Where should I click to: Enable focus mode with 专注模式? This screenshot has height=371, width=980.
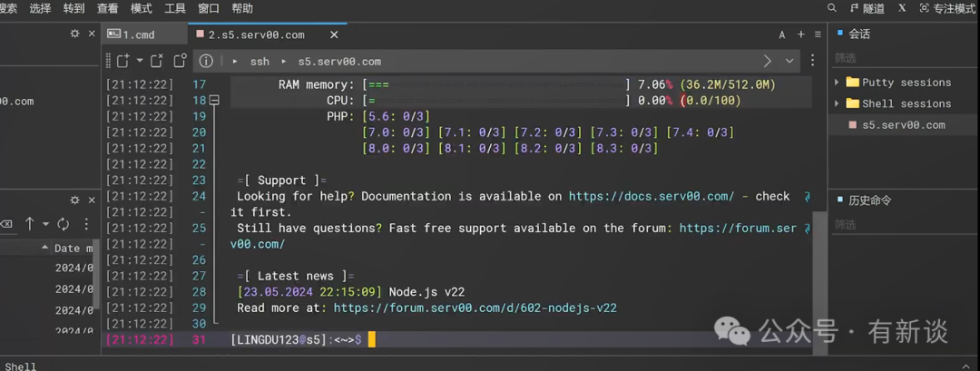pyautogui.click(x=946, y=8)
